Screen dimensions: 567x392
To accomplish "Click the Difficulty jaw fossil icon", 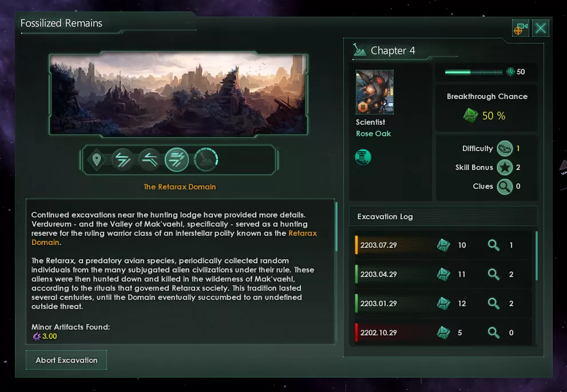I will (505, 149).
